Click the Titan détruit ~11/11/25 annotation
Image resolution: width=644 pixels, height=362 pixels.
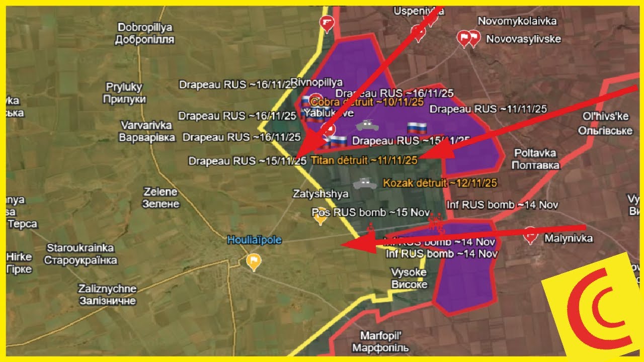coord(365,160)
